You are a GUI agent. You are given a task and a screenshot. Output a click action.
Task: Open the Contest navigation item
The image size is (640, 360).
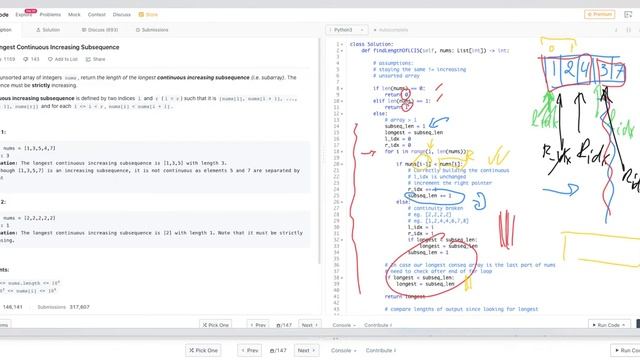point(97,14)
